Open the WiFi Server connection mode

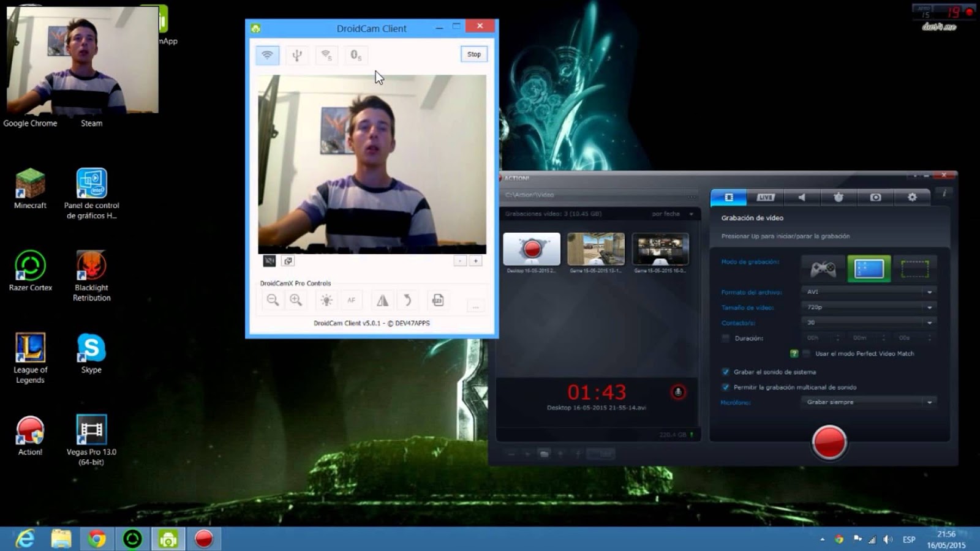point(325,54)
